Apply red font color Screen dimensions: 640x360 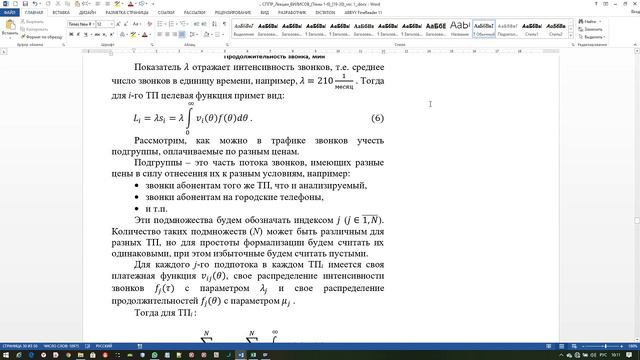point(145,35)
